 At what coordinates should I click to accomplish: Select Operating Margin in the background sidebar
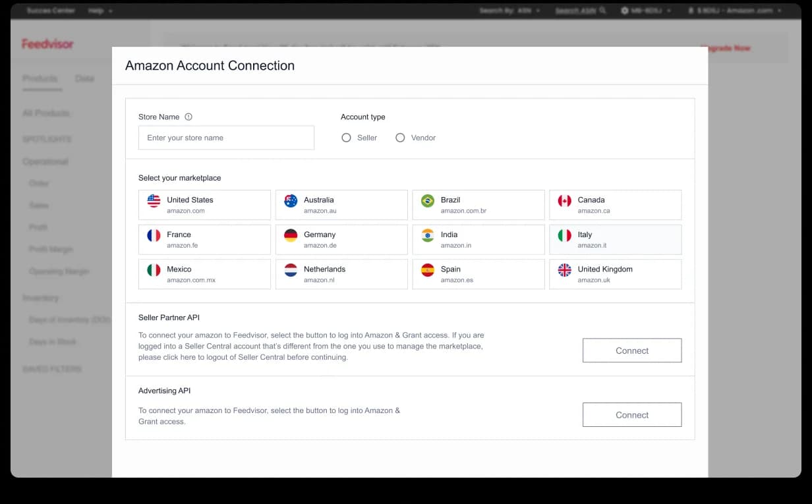pos(59,271)
